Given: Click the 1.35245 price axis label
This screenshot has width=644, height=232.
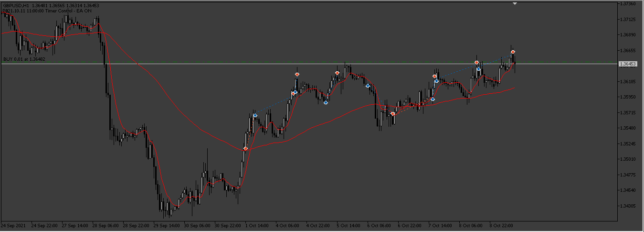Looking at the screenshot, I should point(628,144).
